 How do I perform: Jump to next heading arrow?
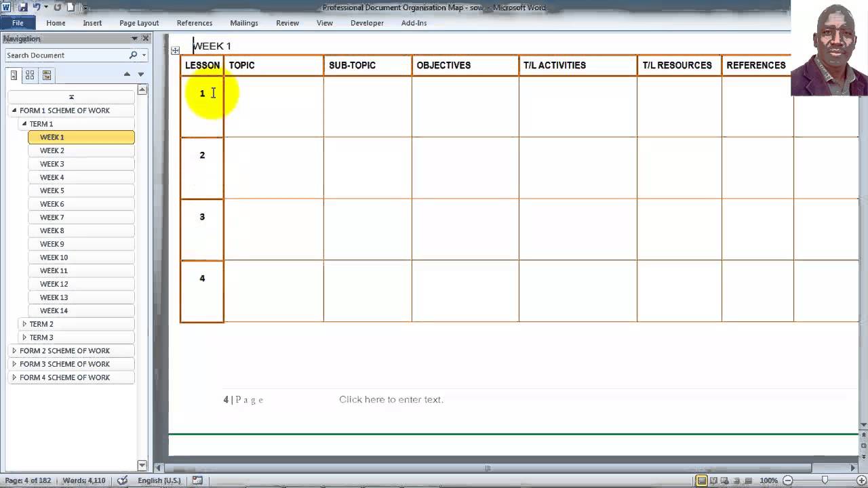[141, 74]
